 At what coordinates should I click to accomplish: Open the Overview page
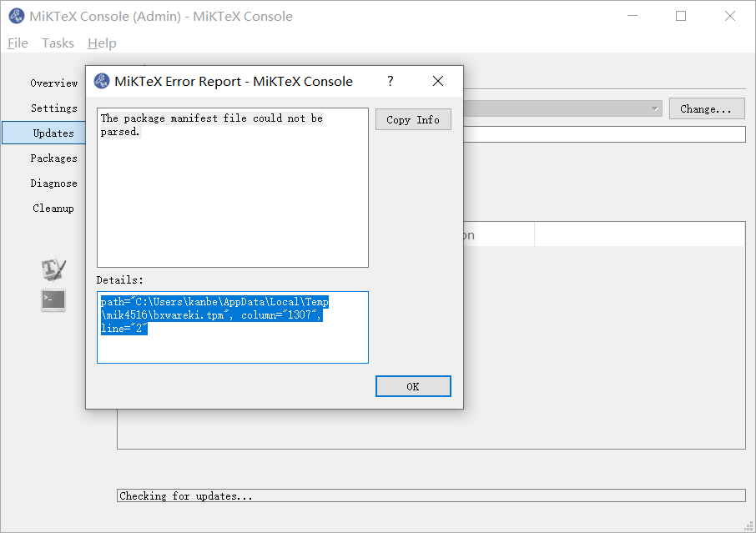(x=53, y=83)
